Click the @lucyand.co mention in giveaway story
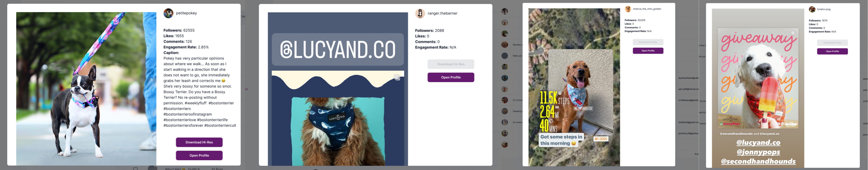 pyautogui.click(x=758, y=143)
